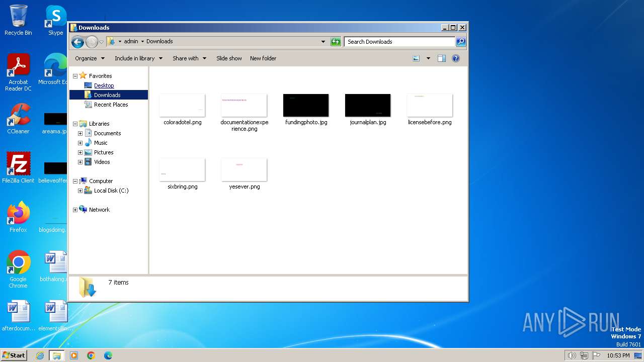
Task: Expand the Videos library node
Action: 80,162
